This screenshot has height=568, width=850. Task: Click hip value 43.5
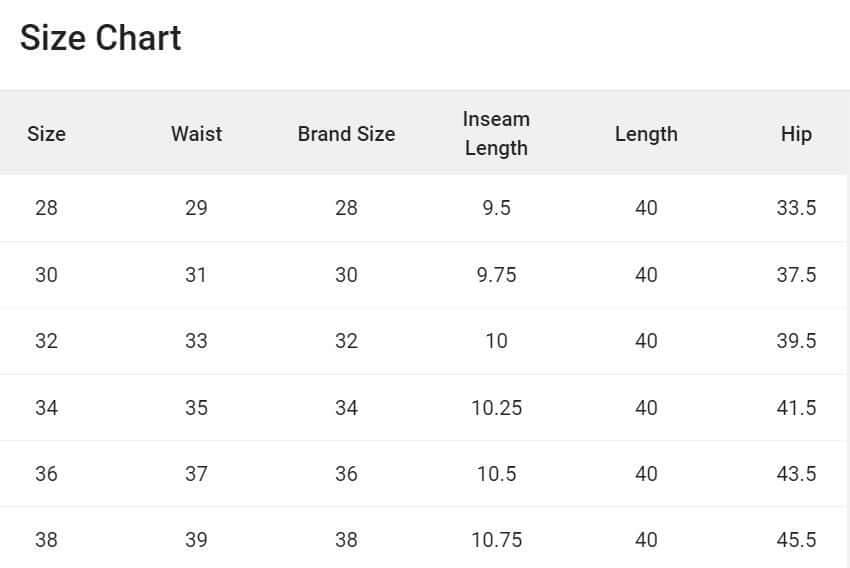(x=796, y=473)
